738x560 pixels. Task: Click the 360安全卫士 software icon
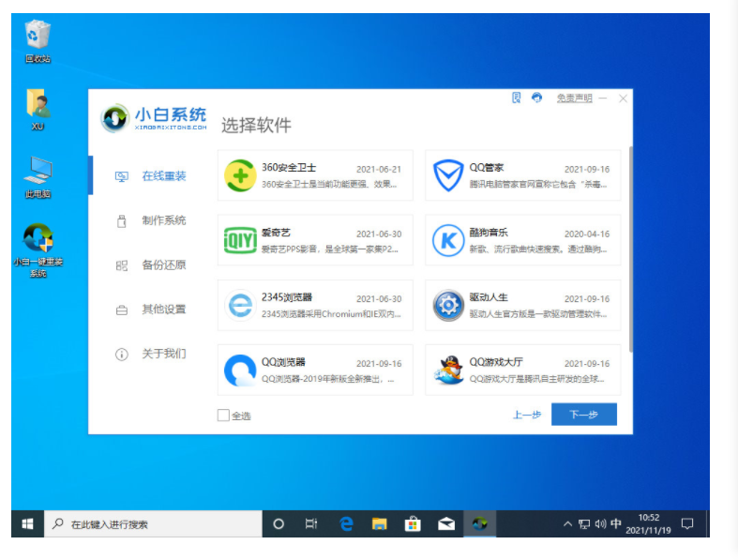[240, 175]
